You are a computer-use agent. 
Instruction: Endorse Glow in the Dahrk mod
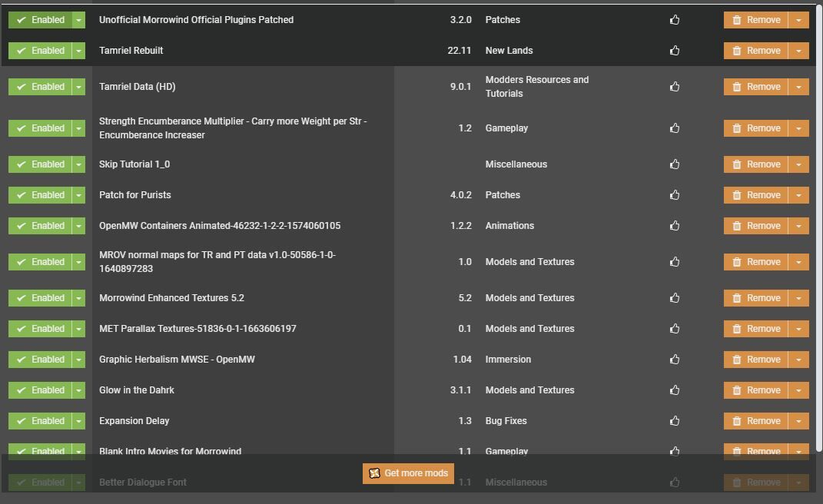(675, 390)
